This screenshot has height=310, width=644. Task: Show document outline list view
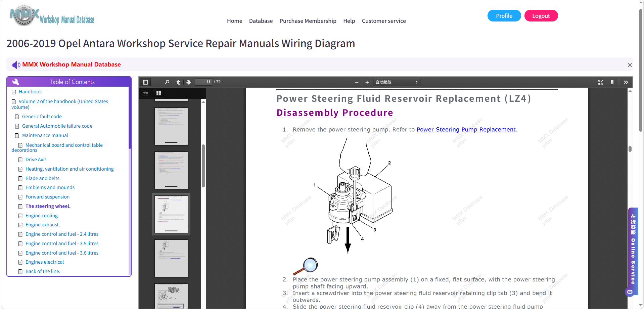click(x=145, y=93)
